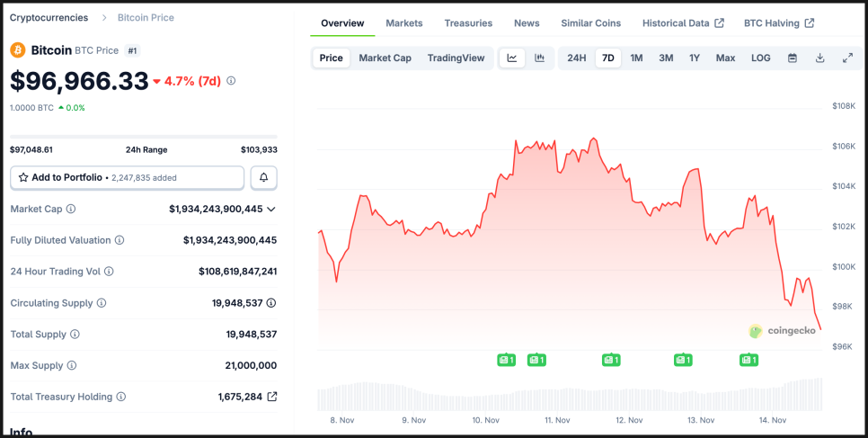Screen dimensions: 868x438
Task: Expand chart to fullscreen
Action: 847,58
